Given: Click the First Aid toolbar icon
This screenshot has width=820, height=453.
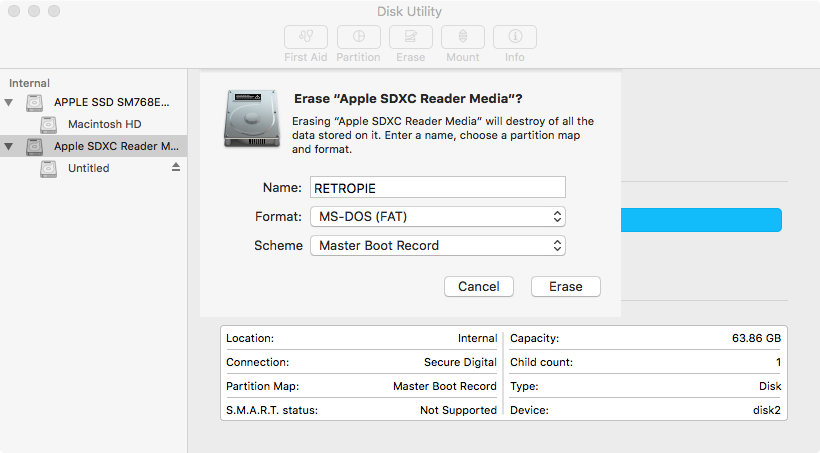Looking at the screenshot, I should coord(305,37).
